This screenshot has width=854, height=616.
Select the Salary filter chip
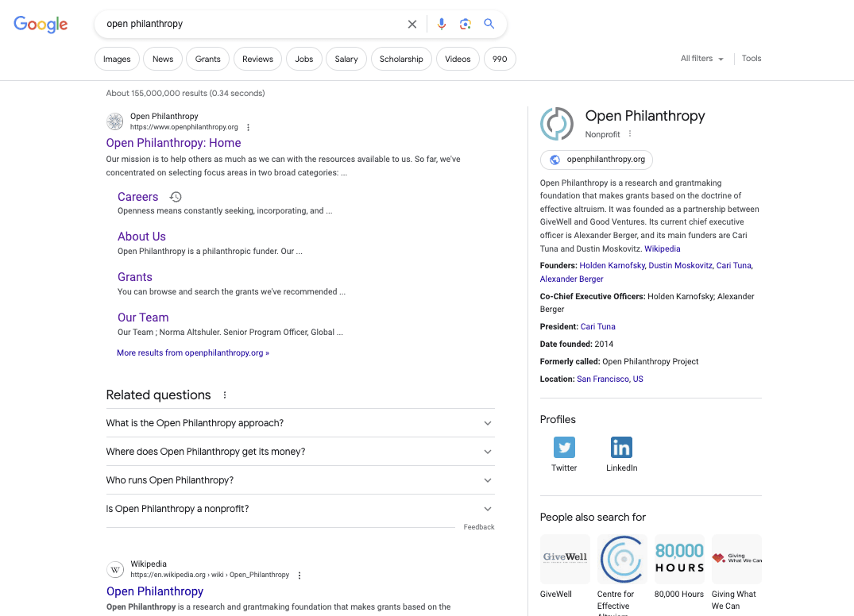(x=346, y=59)
